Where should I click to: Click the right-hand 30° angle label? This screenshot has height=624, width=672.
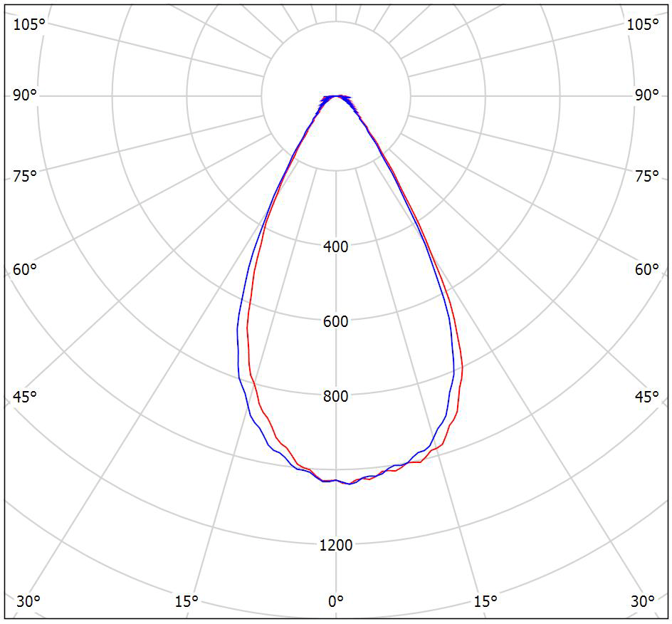(x=643, y=601)
